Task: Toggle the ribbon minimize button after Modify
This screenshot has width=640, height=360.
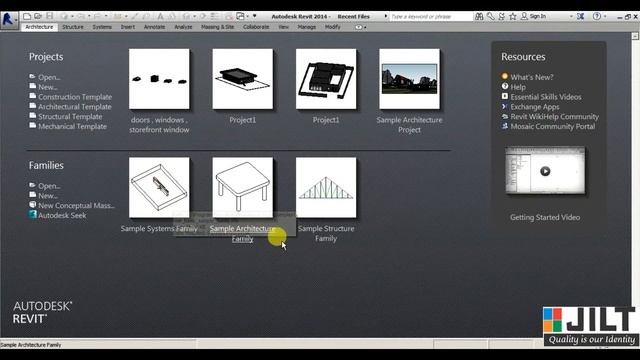Action: pos(358,27)
